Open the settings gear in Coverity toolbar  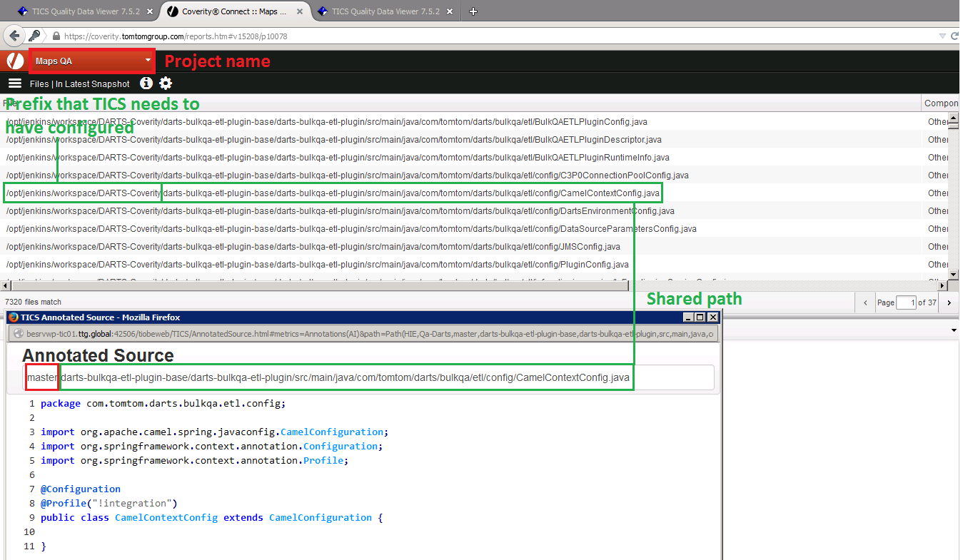coord(166,83)
